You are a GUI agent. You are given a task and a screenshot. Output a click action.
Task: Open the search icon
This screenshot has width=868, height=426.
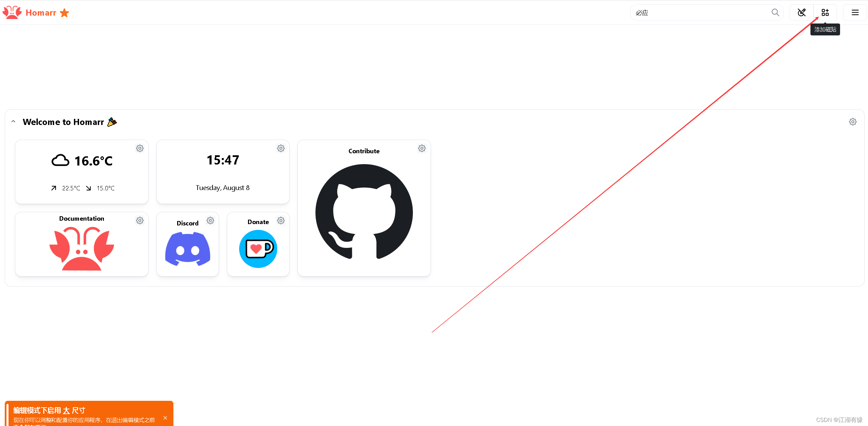point(775,12)
